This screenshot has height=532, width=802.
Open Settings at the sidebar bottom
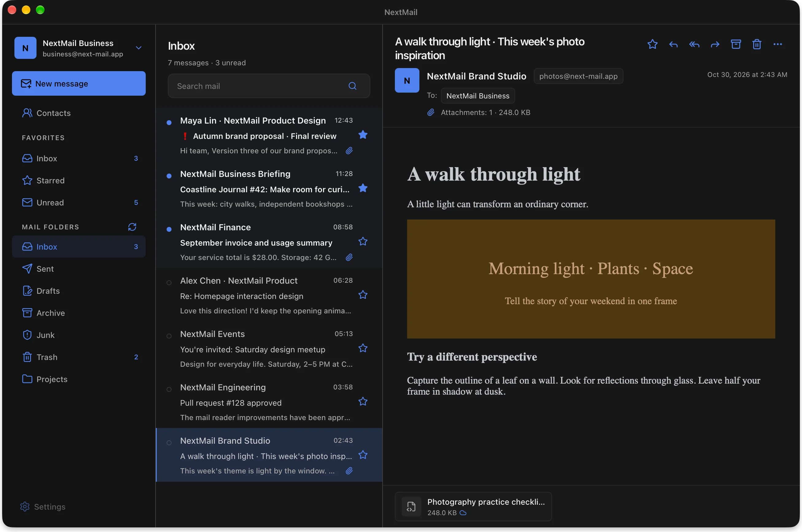(43, 507)
